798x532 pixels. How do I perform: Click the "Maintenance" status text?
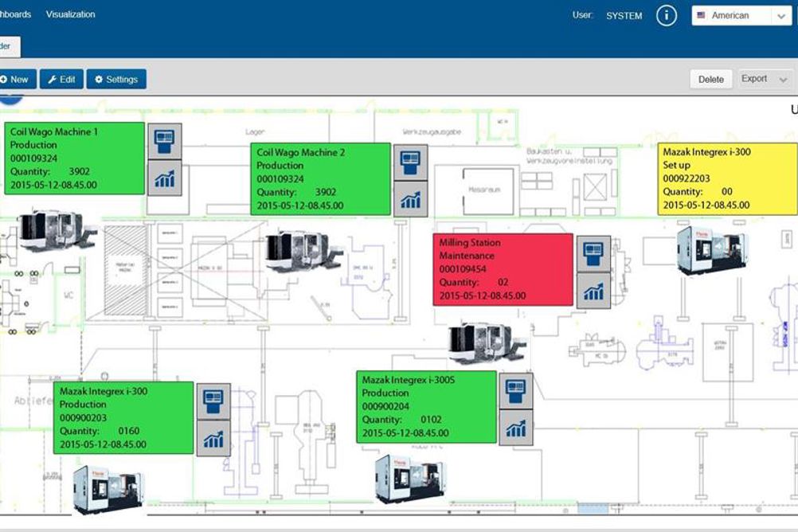click(x=467, y=256)
